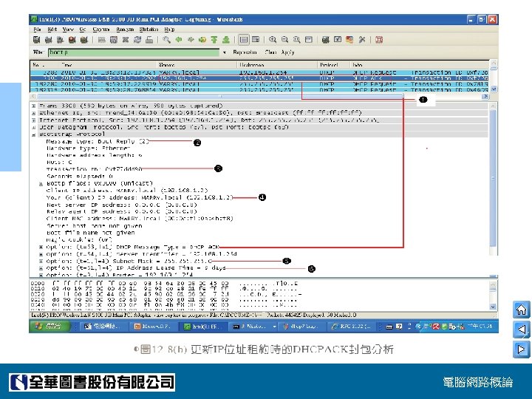Screen dimensions: 532x399
Task: Click the packet list vertical scrollbar
Action: 494,76
